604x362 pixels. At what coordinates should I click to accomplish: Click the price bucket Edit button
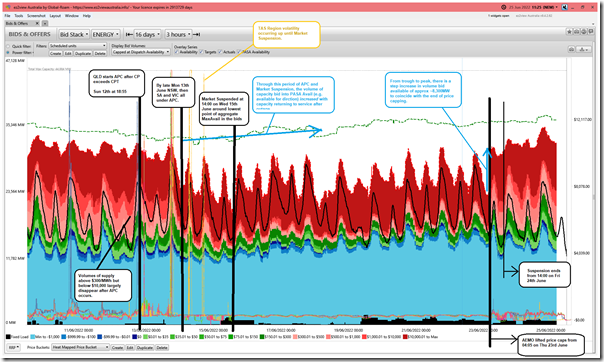[x=130, y=347]
